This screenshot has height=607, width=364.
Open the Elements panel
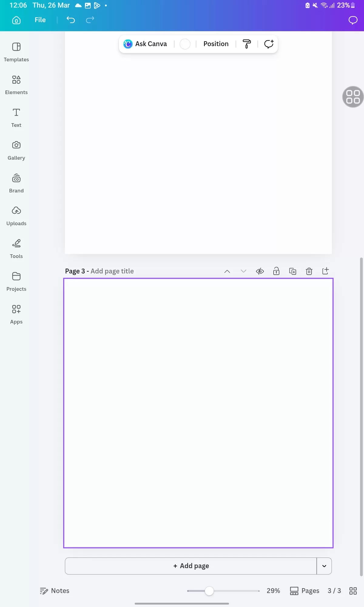click(x=16, y=85)
